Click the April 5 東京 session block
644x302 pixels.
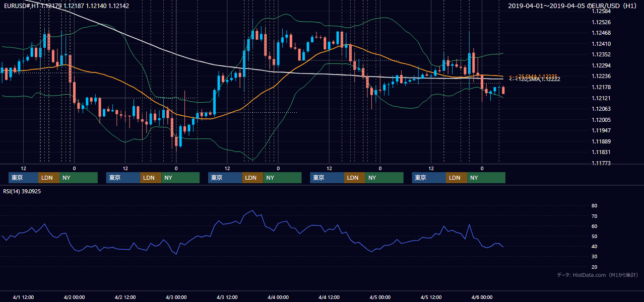click(x=429, y=178)
